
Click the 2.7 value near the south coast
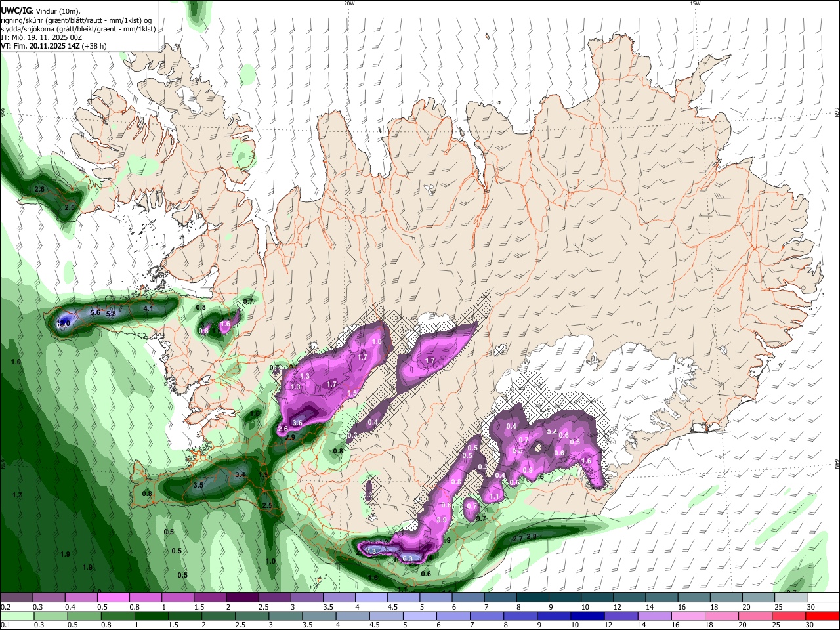tap(517, 539)
